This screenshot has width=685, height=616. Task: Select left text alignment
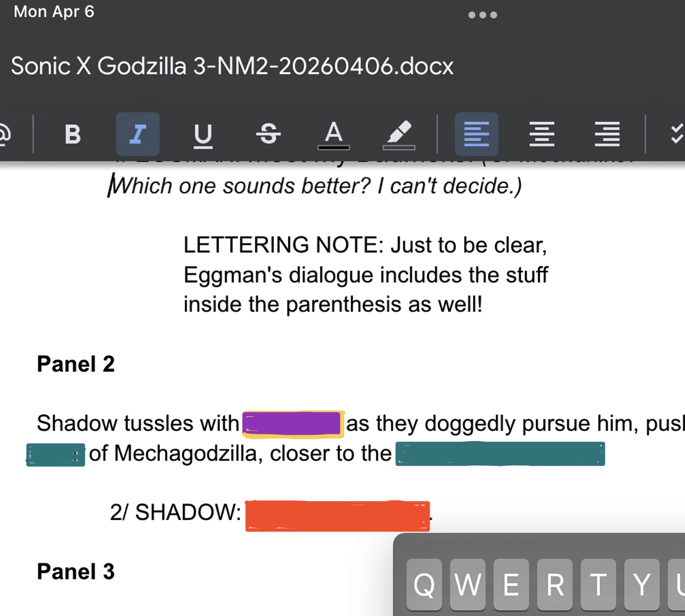pyautogui.click(x=476, y=134)
